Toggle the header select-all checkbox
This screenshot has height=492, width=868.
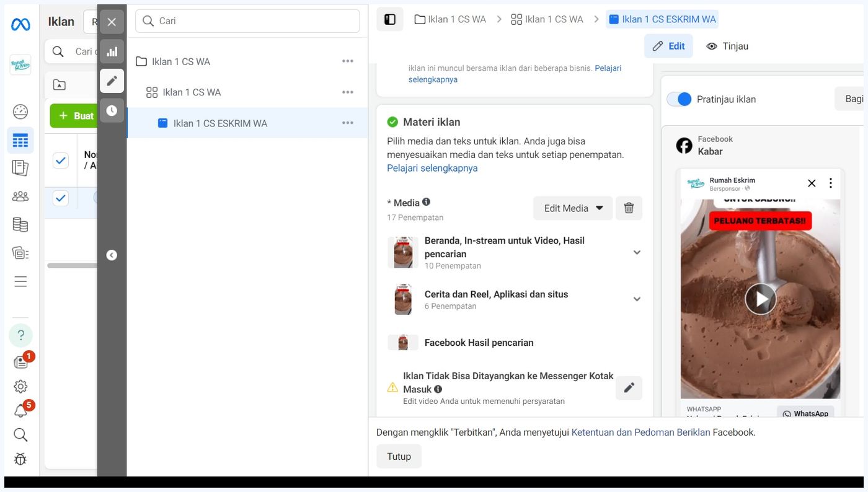[60, 160]
